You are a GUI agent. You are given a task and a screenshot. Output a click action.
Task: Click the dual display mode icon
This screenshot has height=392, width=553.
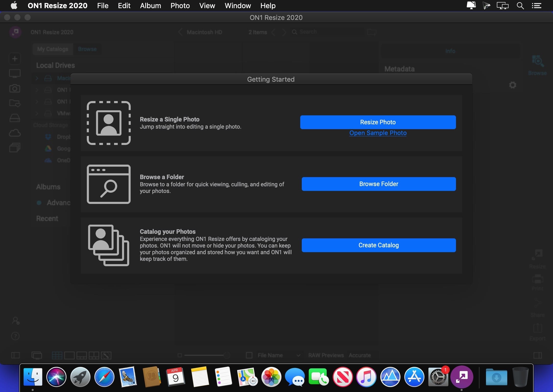[37, 355]
